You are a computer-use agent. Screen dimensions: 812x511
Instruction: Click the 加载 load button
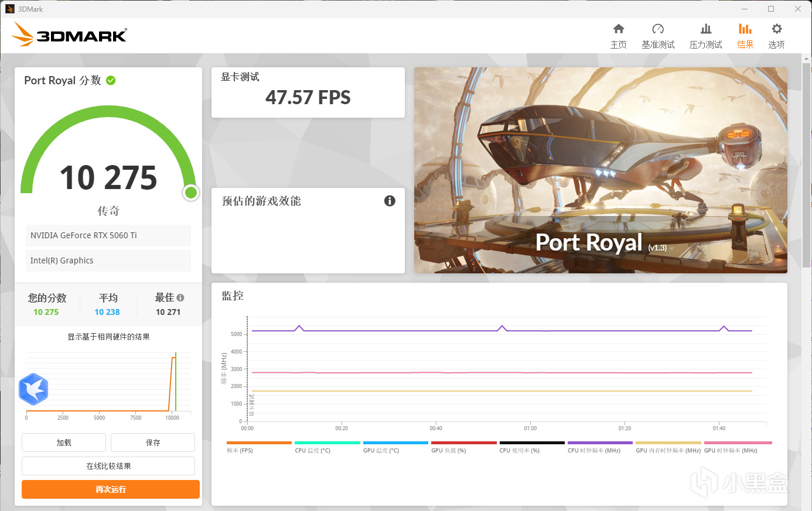pos(64,443)
